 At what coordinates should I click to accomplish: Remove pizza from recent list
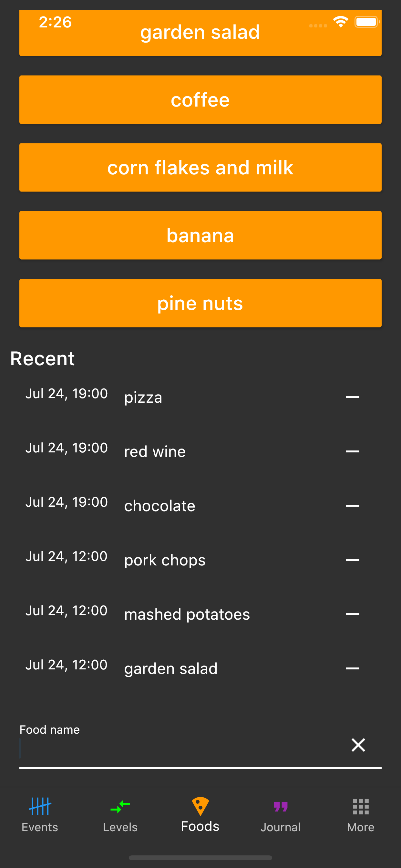[x=352, y=397]
